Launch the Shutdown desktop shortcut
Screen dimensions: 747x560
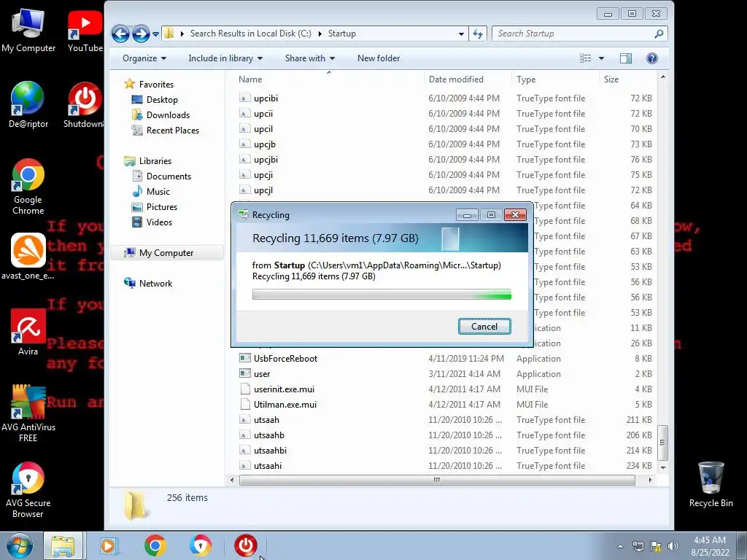(85, 105)
